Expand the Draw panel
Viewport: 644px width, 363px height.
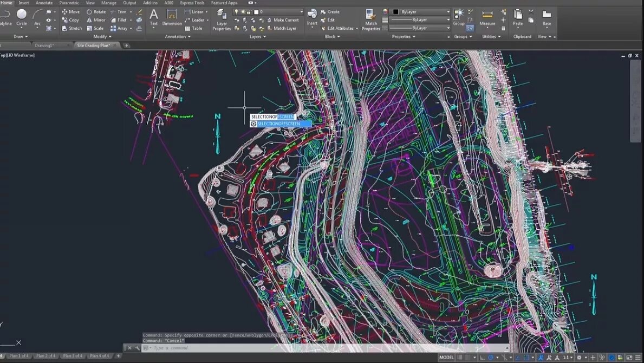pos(21,36)
